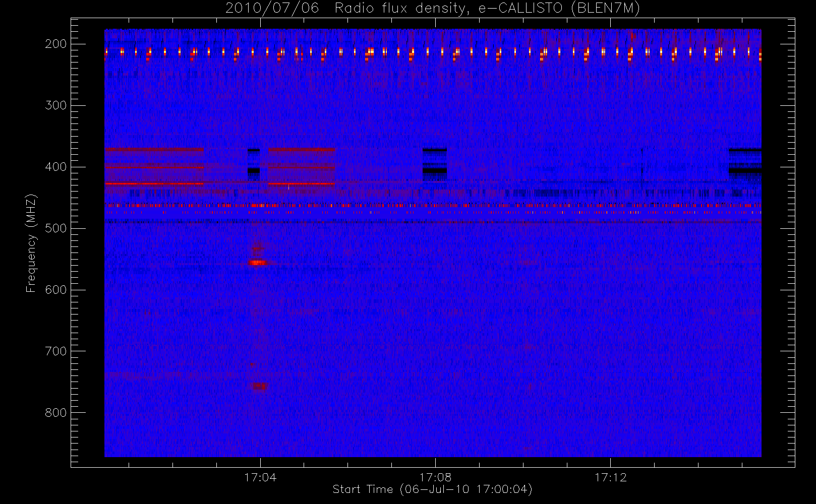
Task: Click the 200 frequency tick label
Action: click(56, 44)
